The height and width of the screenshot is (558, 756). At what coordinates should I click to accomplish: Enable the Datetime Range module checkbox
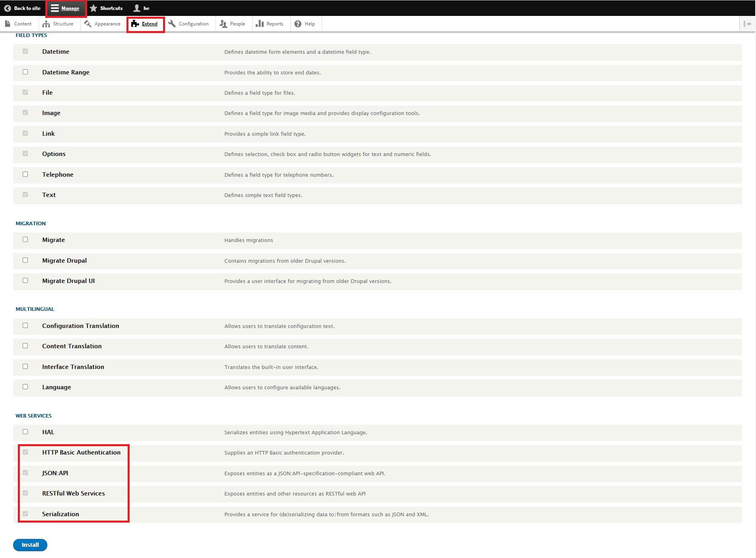[25, 72]
